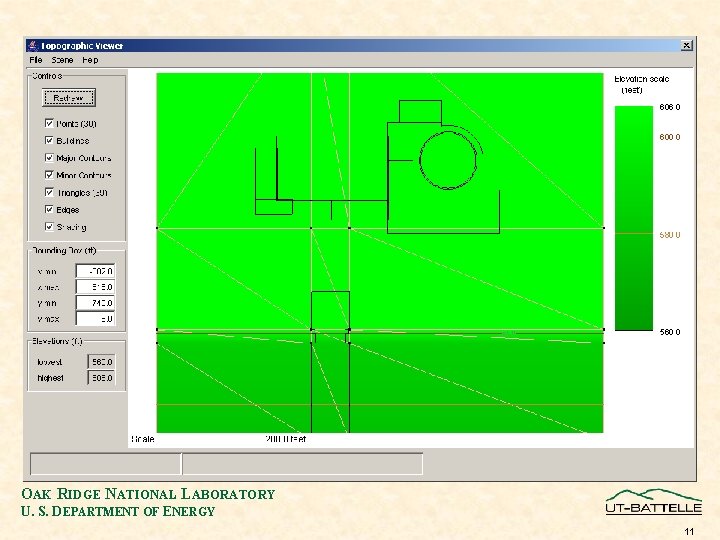Toggle the Buildings checkbox
The image size is (720, 540).
(x=49, y=140)
